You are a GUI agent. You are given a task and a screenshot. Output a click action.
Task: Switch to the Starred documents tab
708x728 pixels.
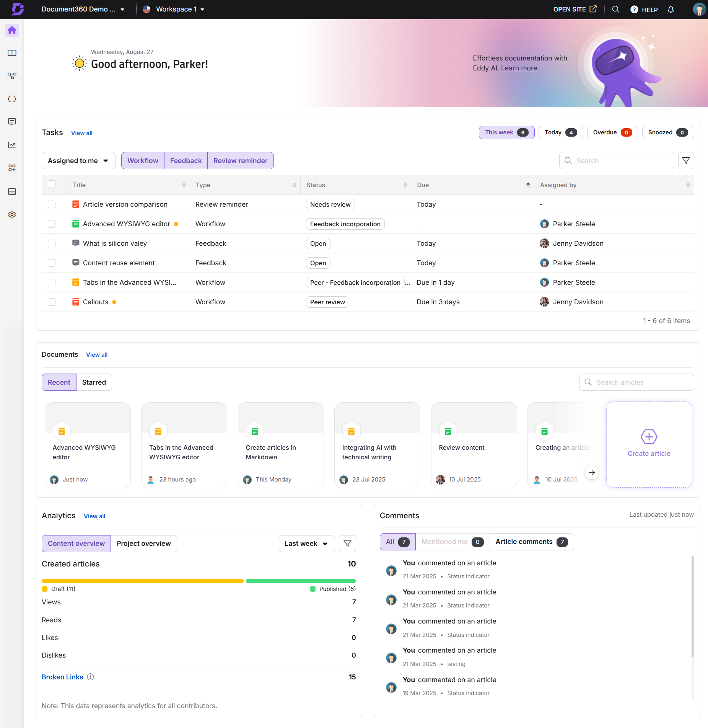coord(94,382)
